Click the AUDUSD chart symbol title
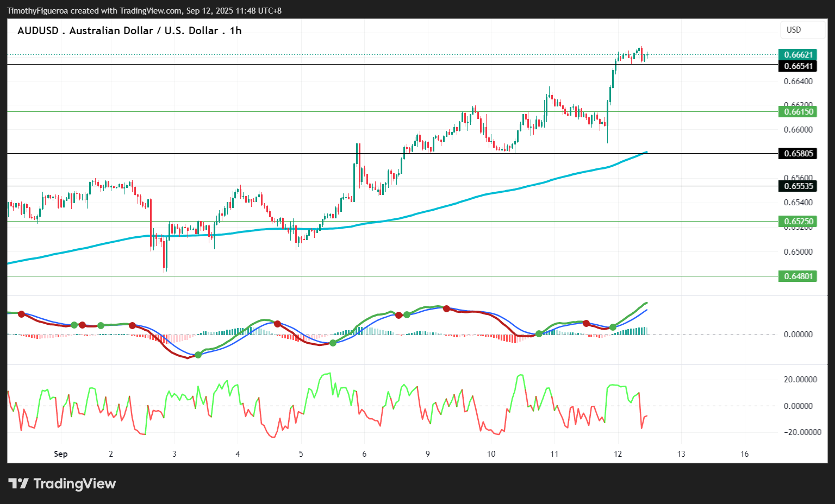Viewport: 835px width, 504px height. point(129,30)
